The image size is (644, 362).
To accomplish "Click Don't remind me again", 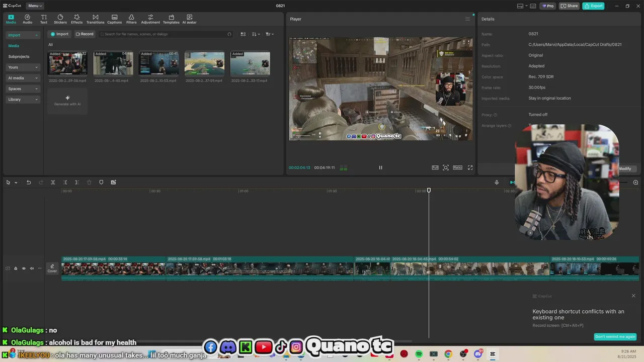I will [x=615, y=337].
